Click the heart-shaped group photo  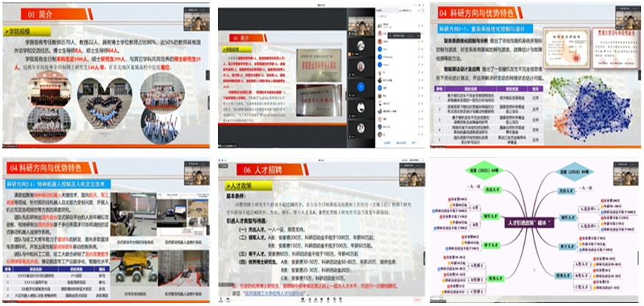click(103, 104)
